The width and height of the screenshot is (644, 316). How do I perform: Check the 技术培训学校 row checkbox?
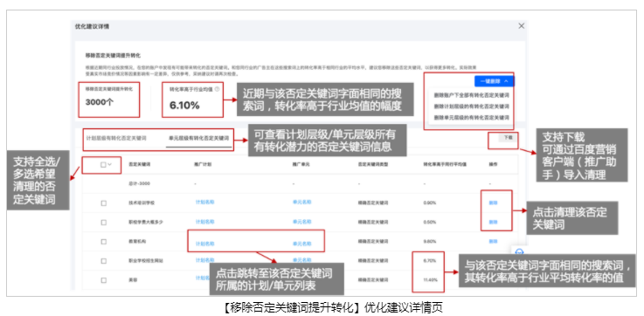click(103, 203)
